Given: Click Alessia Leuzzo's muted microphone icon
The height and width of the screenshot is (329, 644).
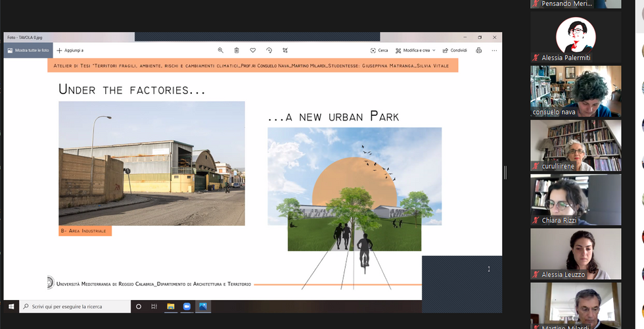Looking at the screenshot, I should [536, 274].
